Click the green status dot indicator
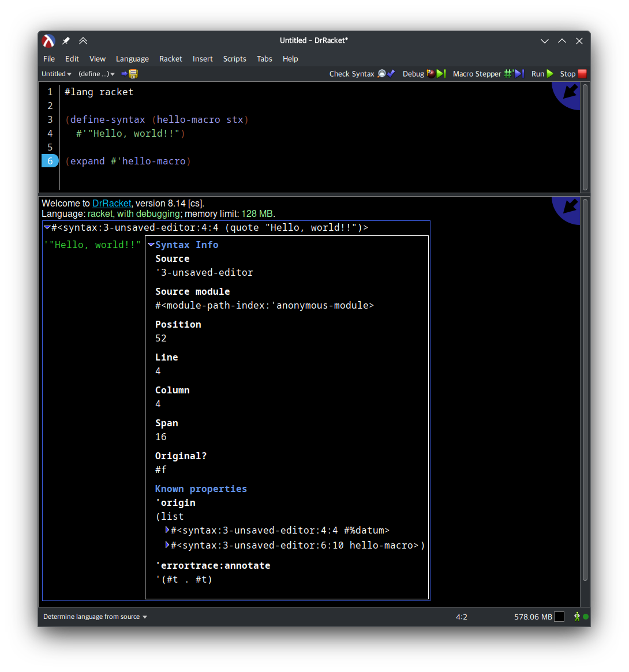The image size is (629, 672). (x=586, y=617)
